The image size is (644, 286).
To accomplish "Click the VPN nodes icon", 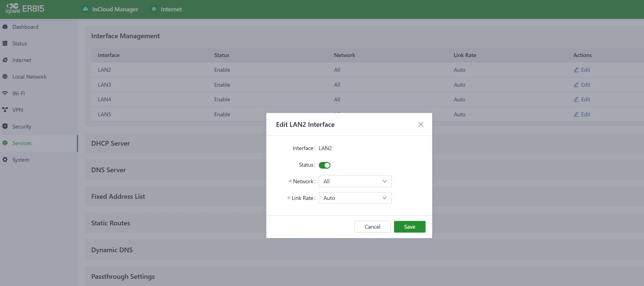I will pyautogui.click(x=5, y=110).
